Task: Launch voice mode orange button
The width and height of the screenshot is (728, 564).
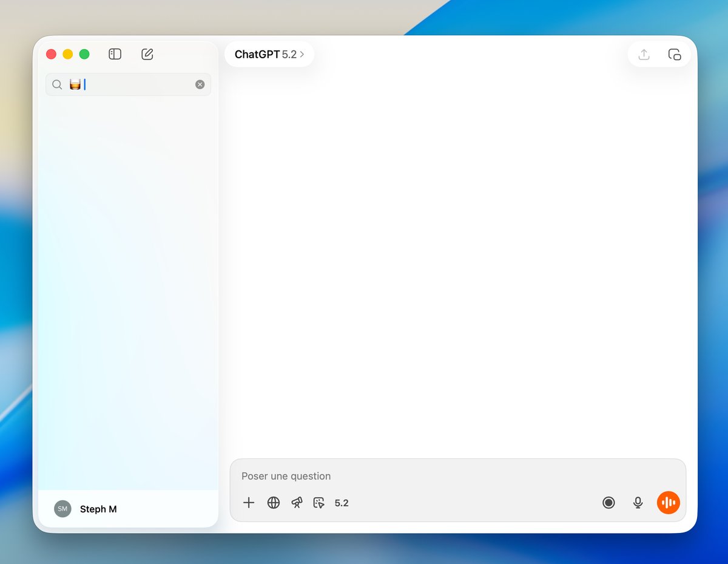Action: [x=669, y=503]
